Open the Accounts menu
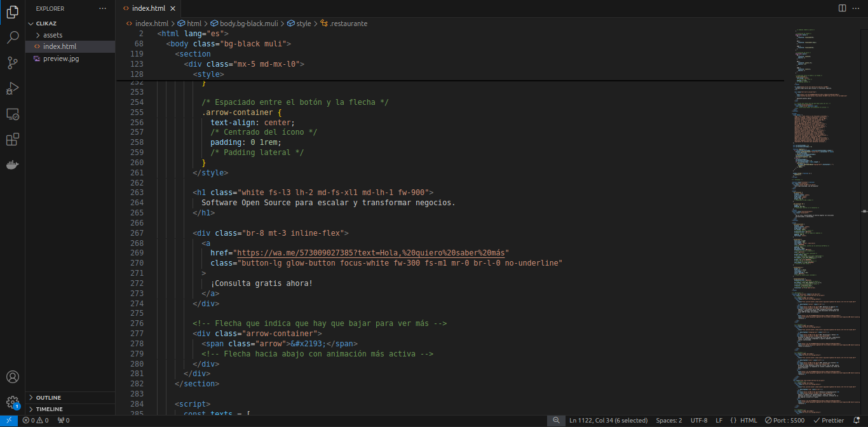 pyautogui.click(x=13, y=377)
